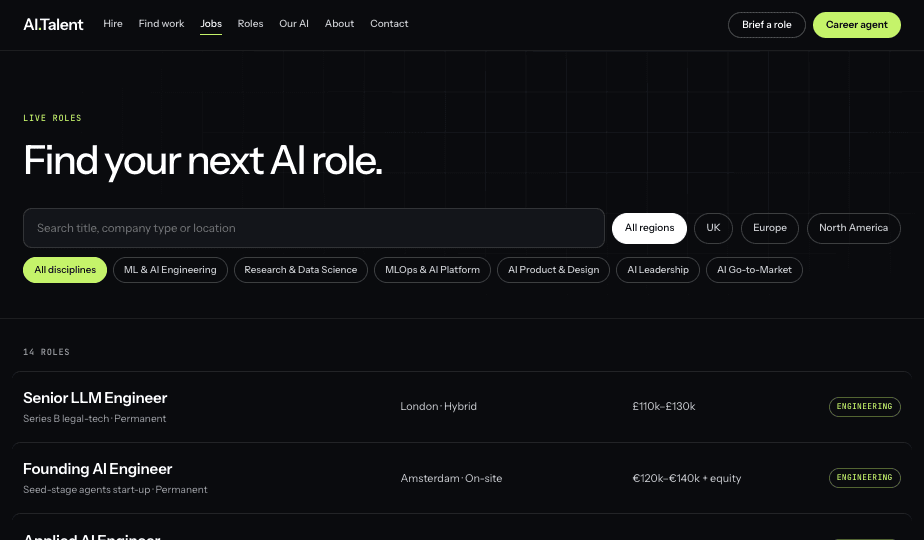Filter by MLOps & AI Platform

433,270
